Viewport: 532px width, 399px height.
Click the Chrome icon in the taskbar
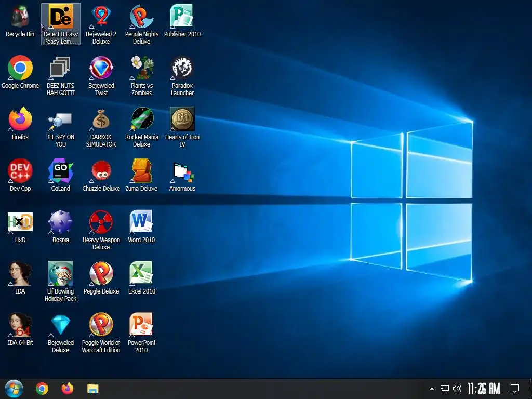point(42,389)
